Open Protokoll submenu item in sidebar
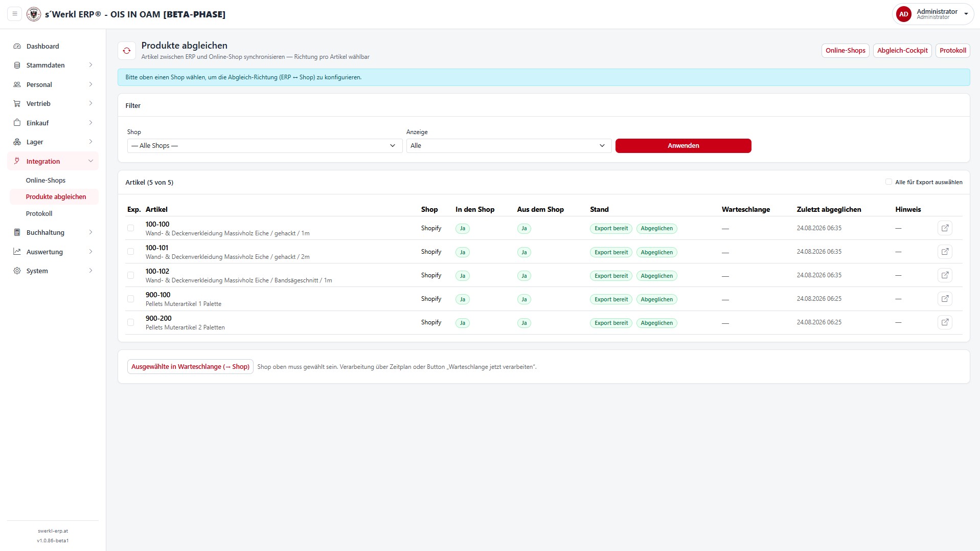Image resolution: width=980 pixels, height=551 pixels. pyautogui.click(x=39, y=213)
